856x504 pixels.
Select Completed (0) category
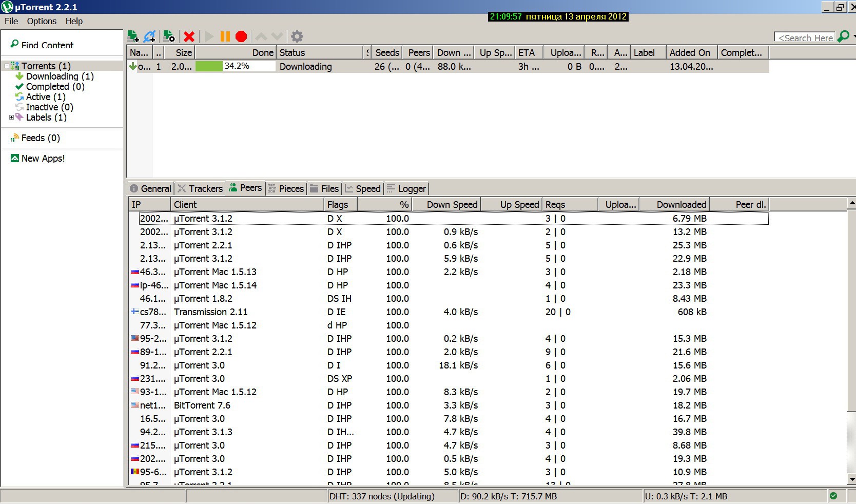[x=55, y=86]
